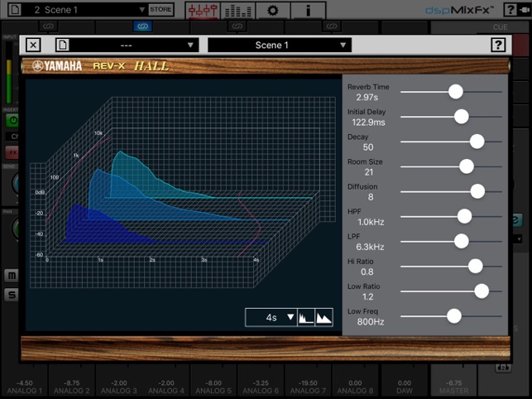Adjust the Diffusion slider knob

pos(477,191)
